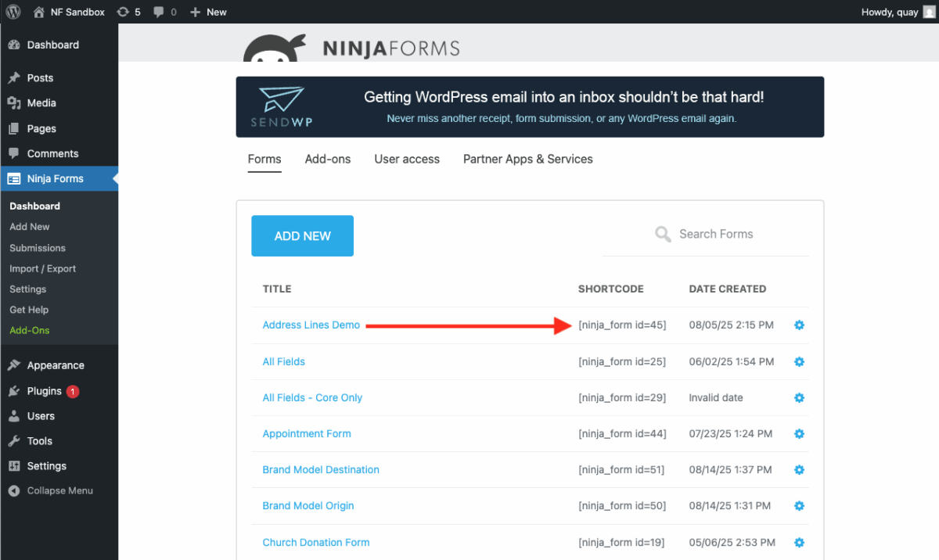Open Get Help submenu item

coord(29,310)
